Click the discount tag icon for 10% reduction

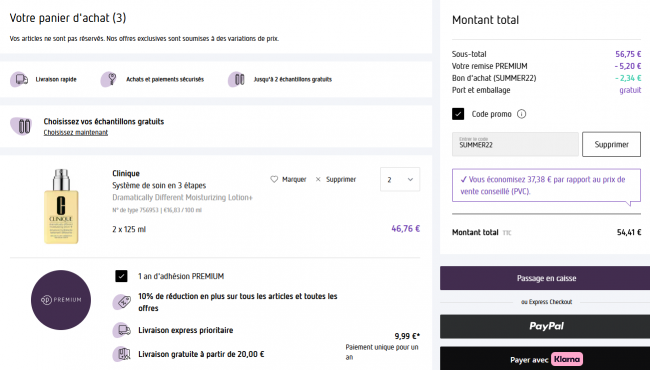122,302
